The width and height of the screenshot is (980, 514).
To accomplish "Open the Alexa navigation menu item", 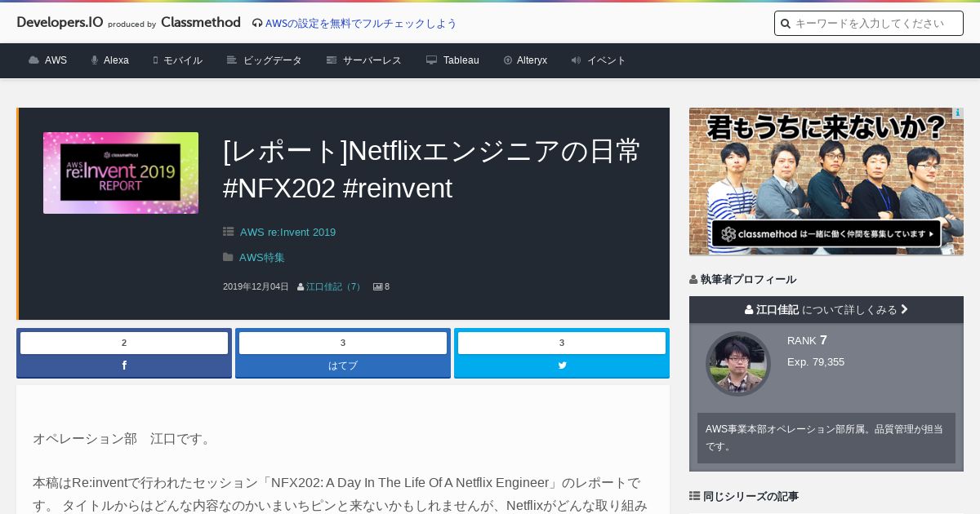I will (x=116, y=60).
